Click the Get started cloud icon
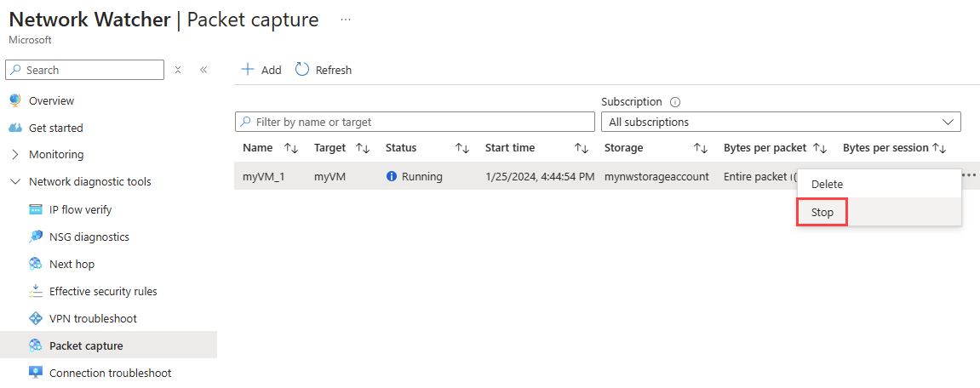The height and width of the screenshot is (388, 980). [15, 128]
